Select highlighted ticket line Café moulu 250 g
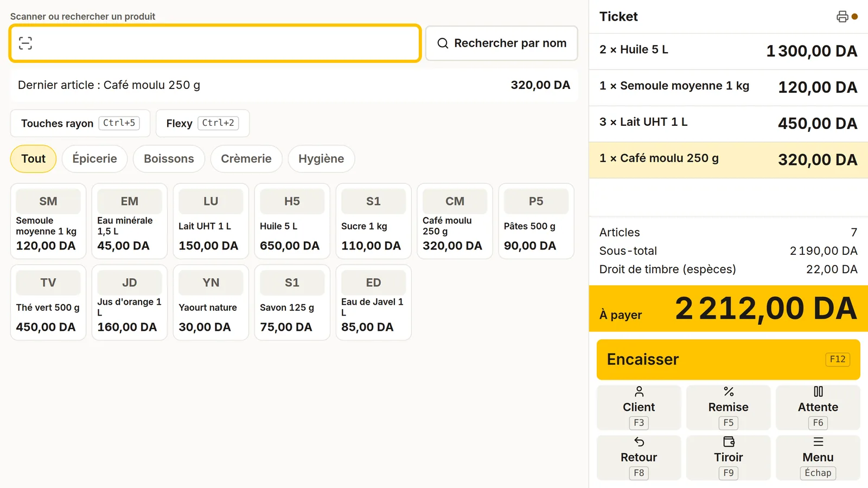Viewport: 868px width, 488px height. tap(729, 160)
